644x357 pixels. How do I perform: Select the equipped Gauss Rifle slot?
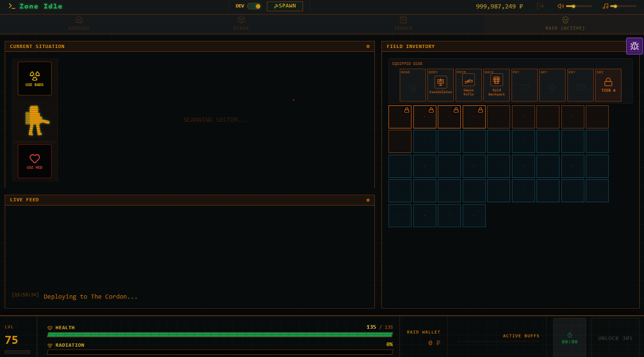(468, 85)
